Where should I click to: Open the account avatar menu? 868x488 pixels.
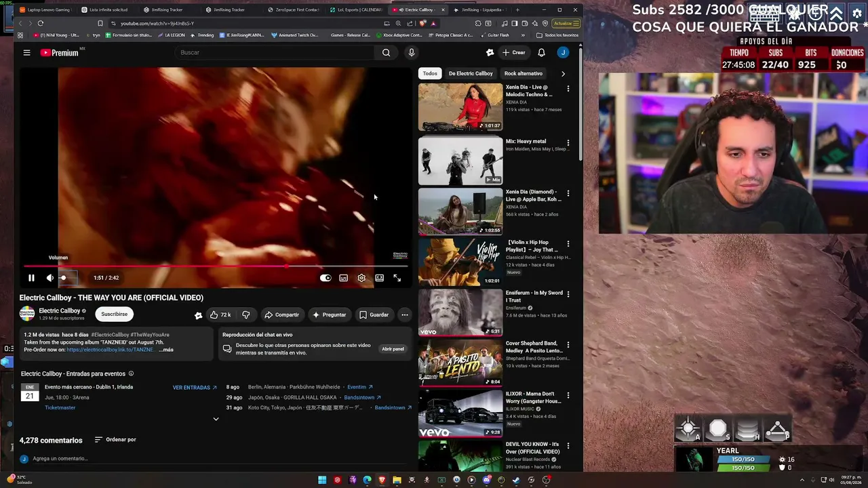(563, 52)
